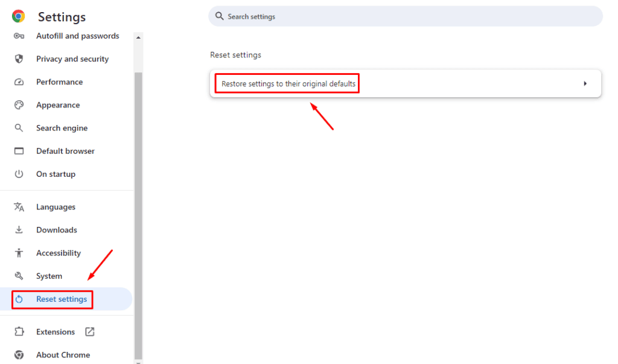This screenshot has height=364, width=618.
Task: Click the Settings page title
Action: tap(62, 16)
